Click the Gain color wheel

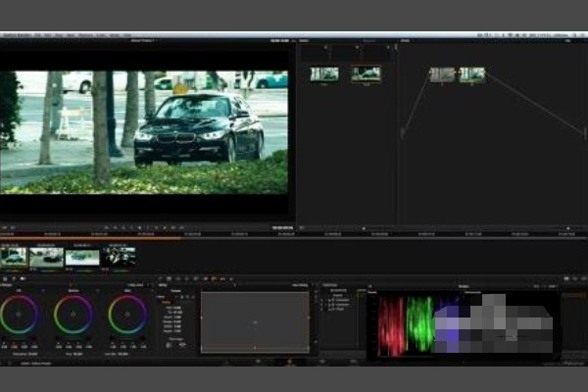[x=127, y=316]
